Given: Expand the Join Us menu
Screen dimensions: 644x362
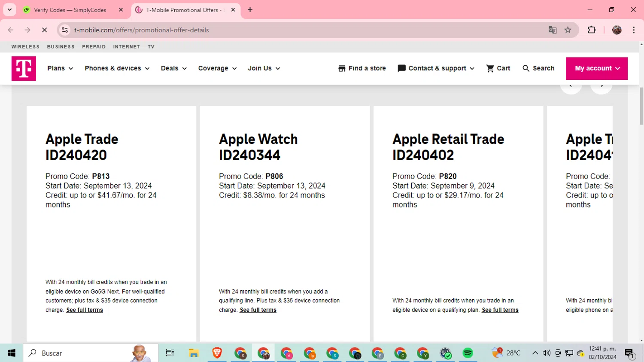Looking at the screenshot, I should click(x=264, y=68).
